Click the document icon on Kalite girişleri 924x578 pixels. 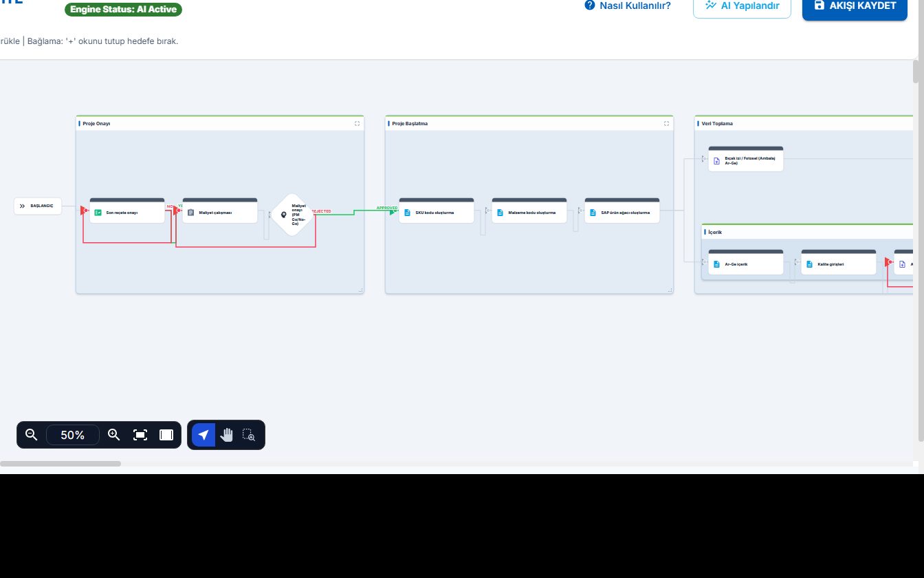[x=810, y=264]
